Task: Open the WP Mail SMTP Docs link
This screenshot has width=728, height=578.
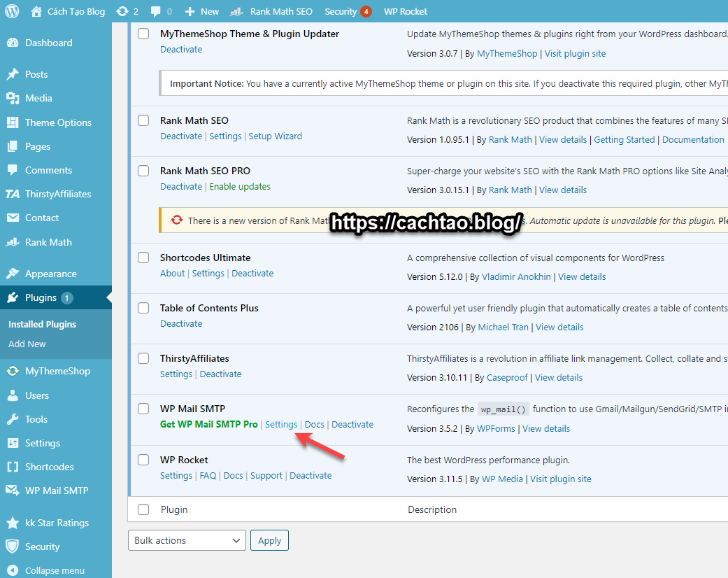Action: [314, 424]
